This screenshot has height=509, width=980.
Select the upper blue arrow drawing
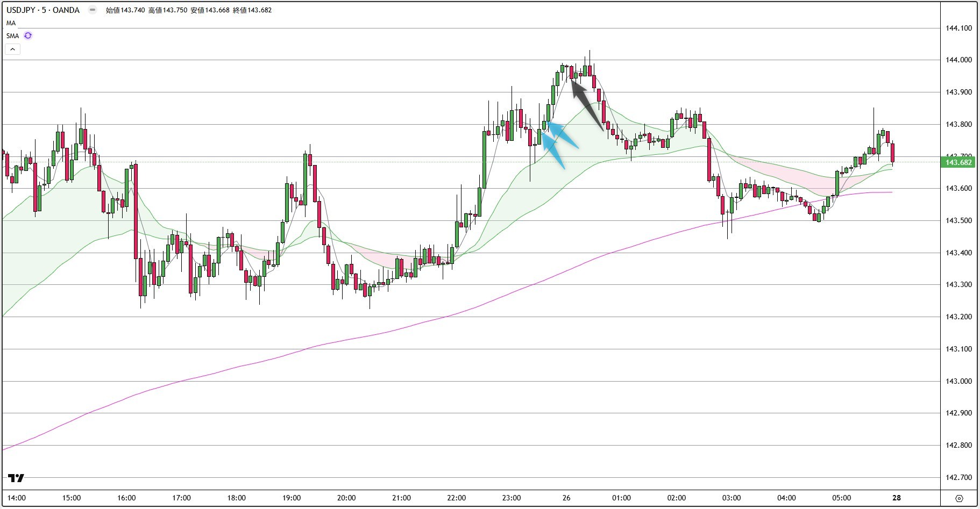point(563,135)
